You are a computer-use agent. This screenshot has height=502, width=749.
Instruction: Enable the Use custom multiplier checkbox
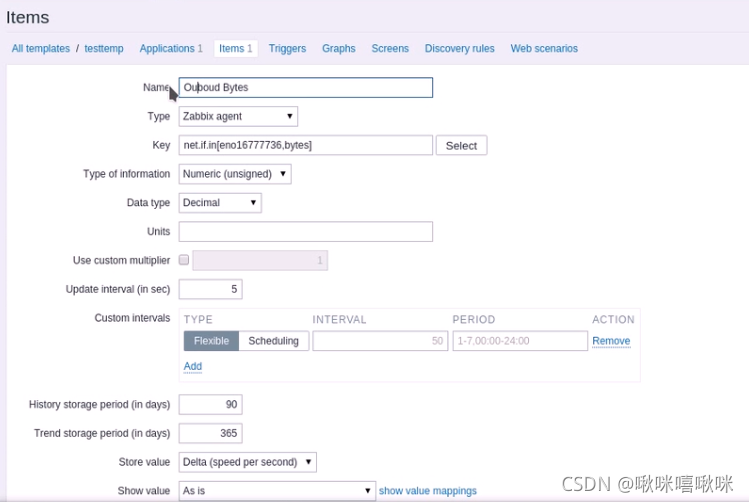pos(184,260)
